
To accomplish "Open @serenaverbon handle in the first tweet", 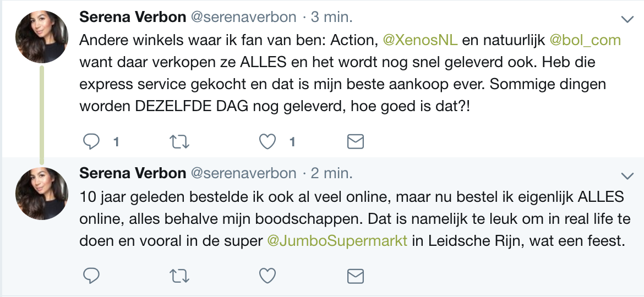I will coord(243,17).
